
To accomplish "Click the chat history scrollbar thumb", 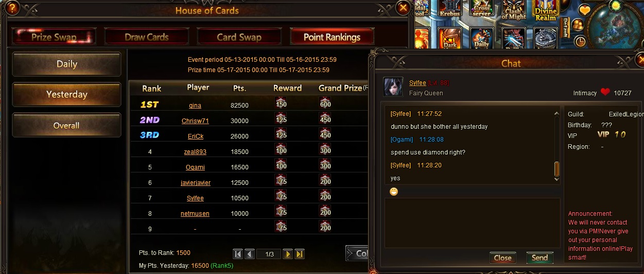I will (x=556, y=169).
